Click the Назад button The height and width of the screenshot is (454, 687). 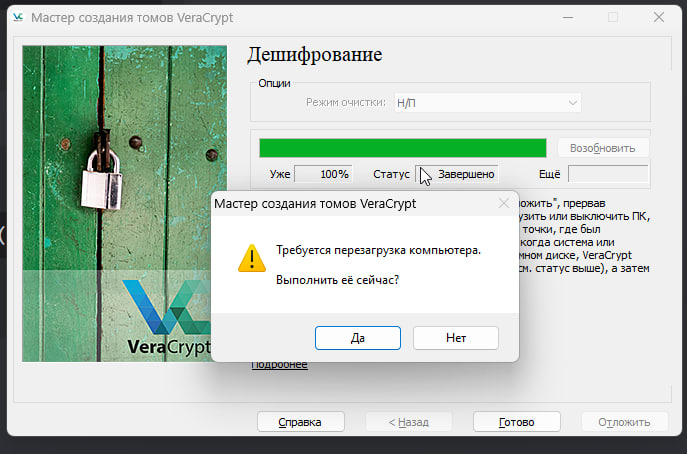[409, 422]
